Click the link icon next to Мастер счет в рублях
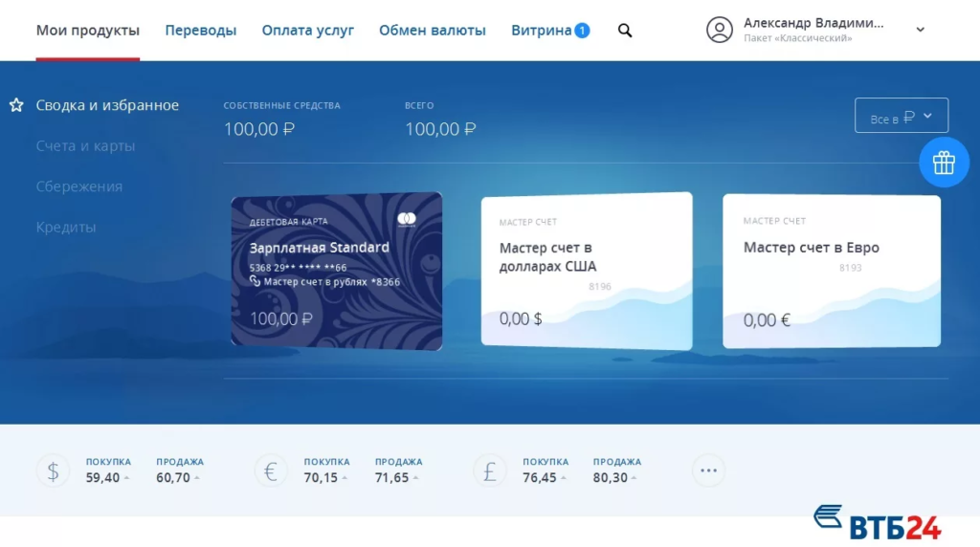This screenshot has width=980, height=547. 255,281
